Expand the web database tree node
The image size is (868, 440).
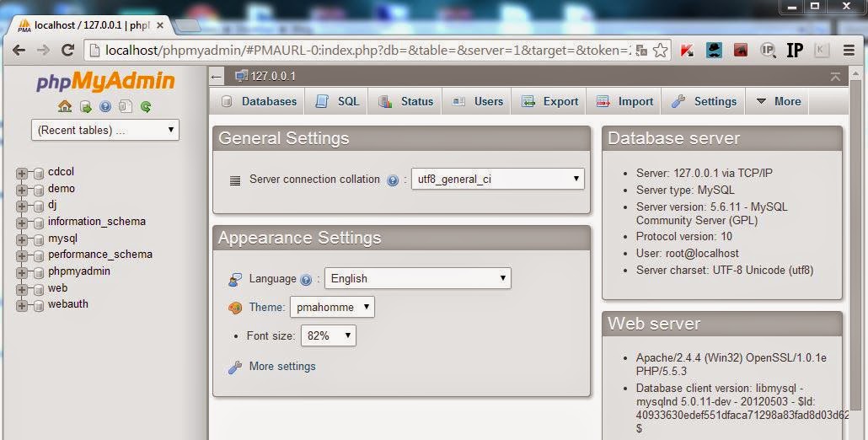point(22,289)
